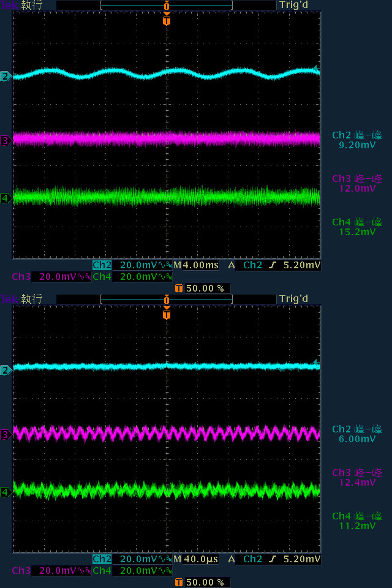Click the Ch3 ground marker in bottom capture

click(6, 435)
